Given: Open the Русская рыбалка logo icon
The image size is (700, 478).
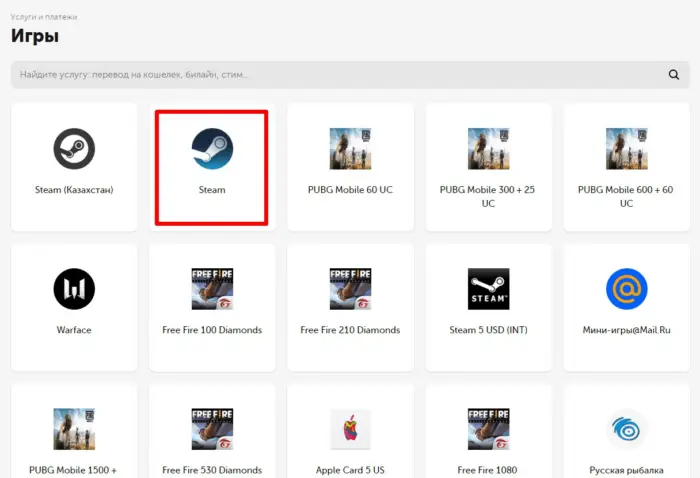Looking at the screenshot, I should pos(626,429).
